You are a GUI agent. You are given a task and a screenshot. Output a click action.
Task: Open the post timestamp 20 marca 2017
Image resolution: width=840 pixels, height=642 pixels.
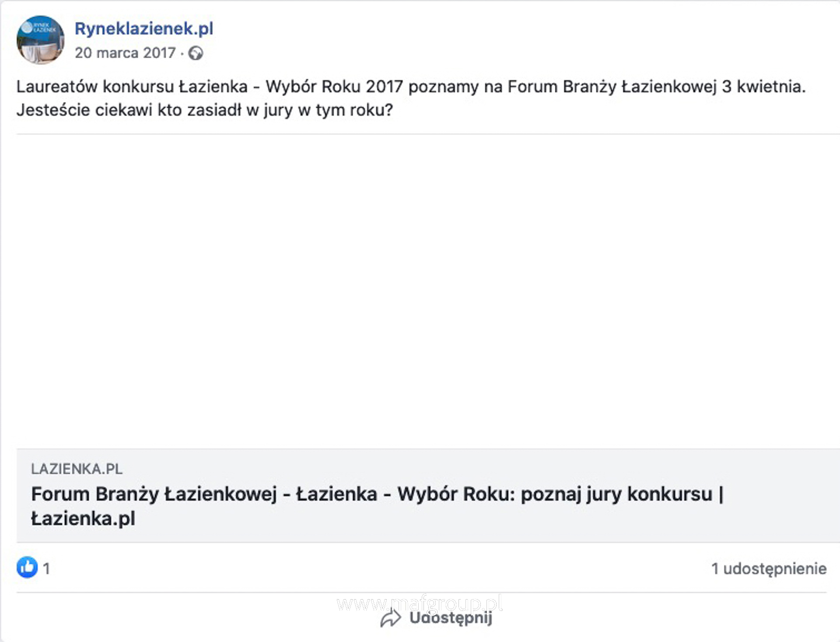coord(125,53)
